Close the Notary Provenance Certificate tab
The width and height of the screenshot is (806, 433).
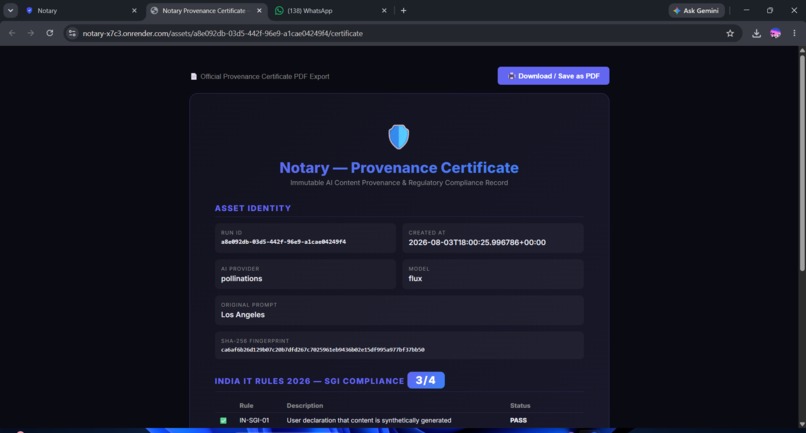[x=259, y=10]
